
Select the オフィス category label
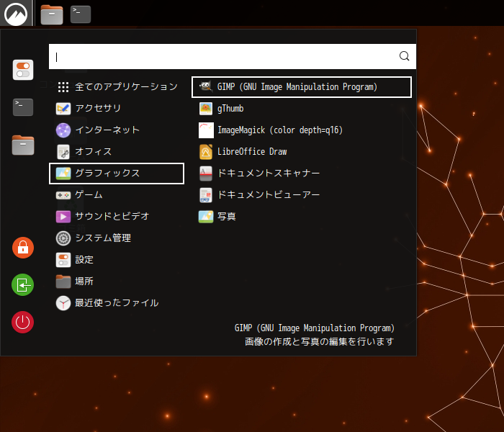(94, 151)
